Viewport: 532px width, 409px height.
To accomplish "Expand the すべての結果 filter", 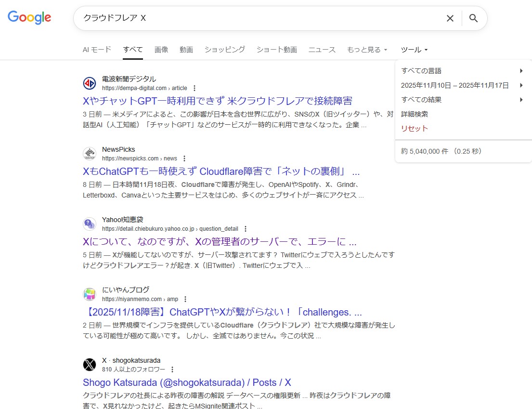I will (x=462, y=100).
